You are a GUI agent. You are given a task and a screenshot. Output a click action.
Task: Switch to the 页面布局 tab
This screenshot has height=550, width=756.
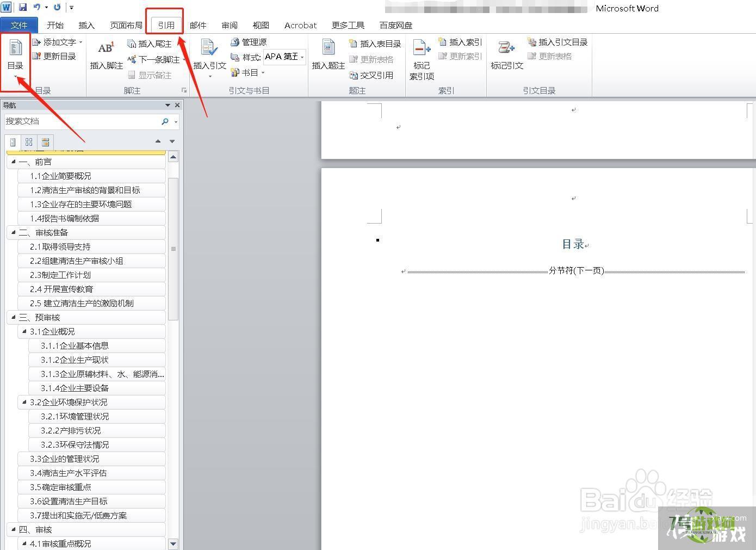click(126, 25)
